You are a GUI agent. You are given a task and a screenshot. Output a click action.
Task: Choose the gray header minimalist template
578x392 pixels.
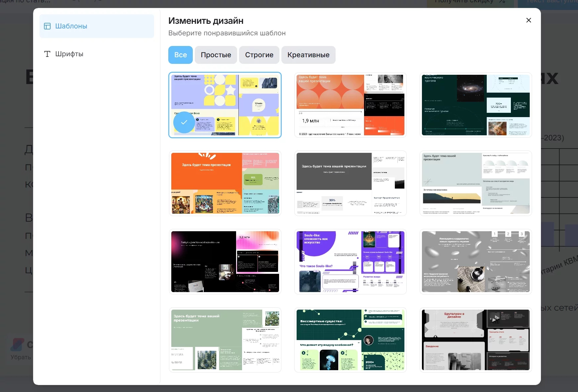pyautogui.click(x=350, y=183)
